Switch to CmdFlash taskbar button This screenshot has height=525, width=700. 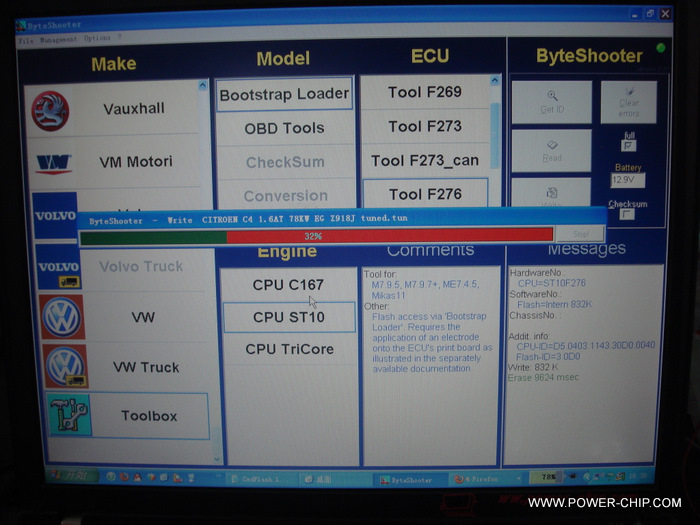(x=261, y=479)
